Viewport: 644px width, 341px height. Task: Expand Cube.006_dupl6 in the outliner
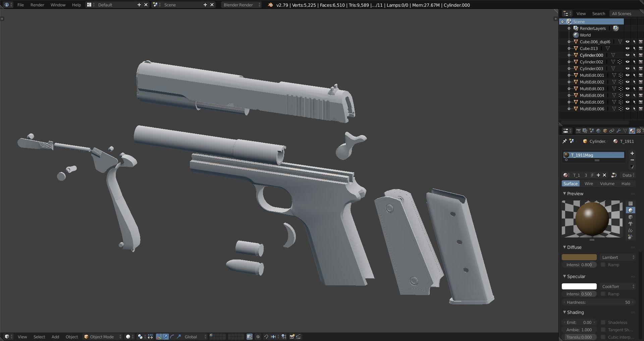click(x=569, y=42)
